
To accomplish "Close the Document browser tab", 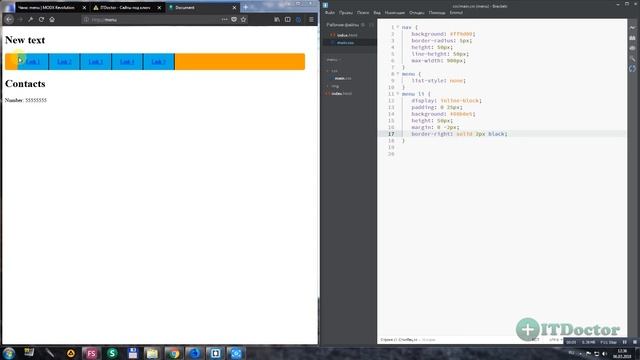I will (x=234, y=7).
